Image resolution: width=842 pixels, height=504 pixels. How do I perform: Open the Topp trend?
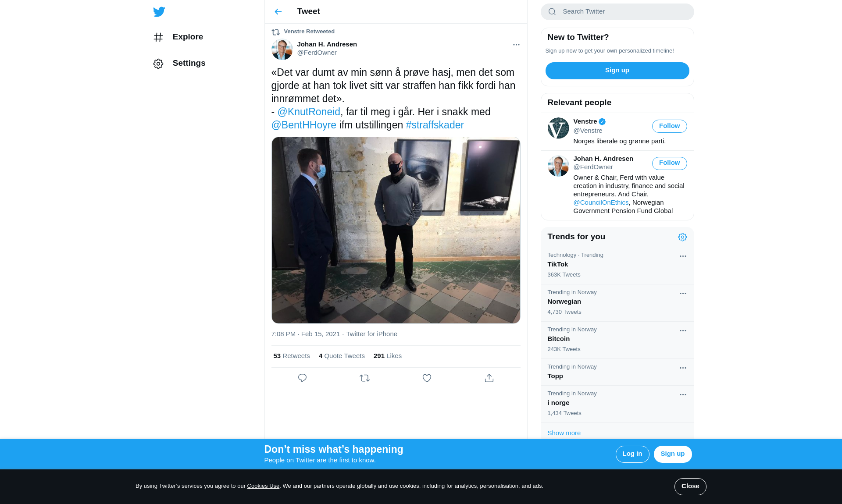(x=617, y=372)
